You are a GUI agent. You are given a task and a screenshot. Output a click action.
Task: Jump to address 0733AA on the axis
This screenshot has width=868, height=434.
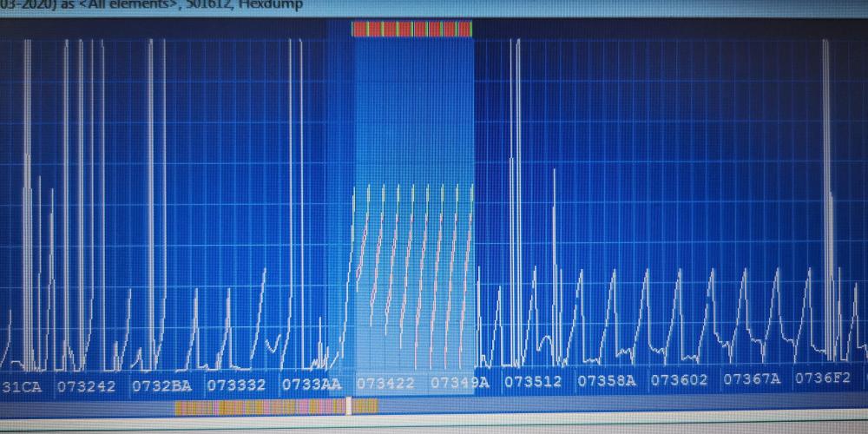coord(311,384)
